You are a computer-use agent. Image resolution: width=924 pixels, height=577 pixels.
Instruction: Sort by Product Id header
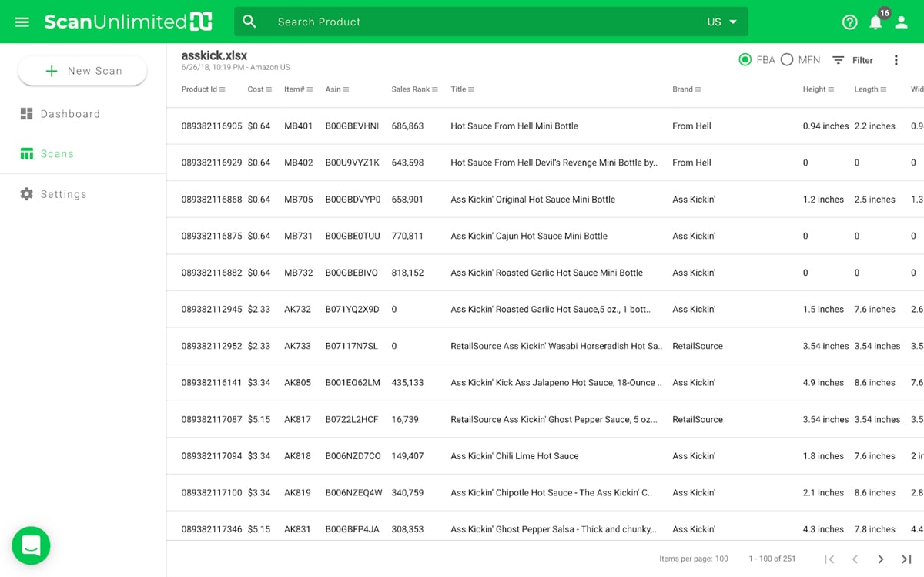click(x=199, y=89)
